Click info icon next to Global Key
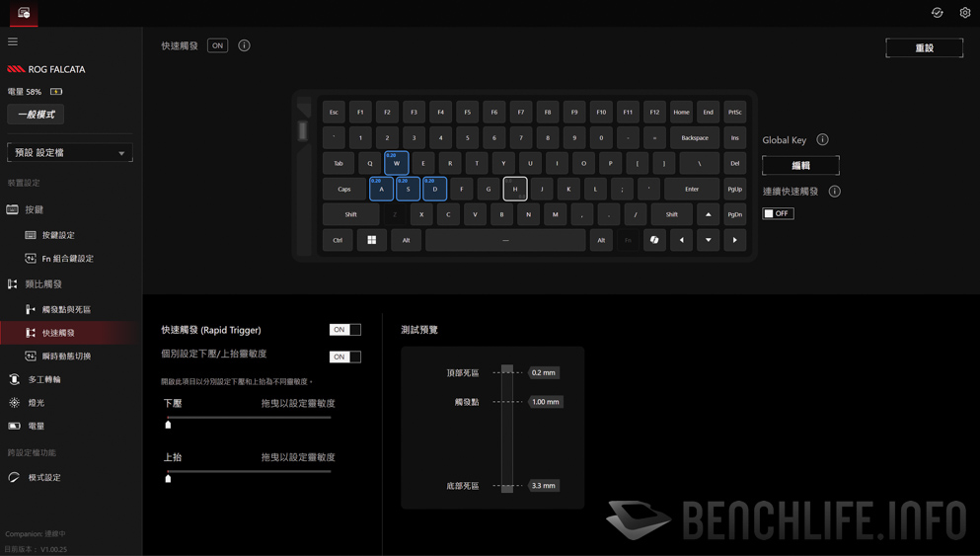Image resolution: width=980 pixels, height=556 pixels. tap(822, 139)
